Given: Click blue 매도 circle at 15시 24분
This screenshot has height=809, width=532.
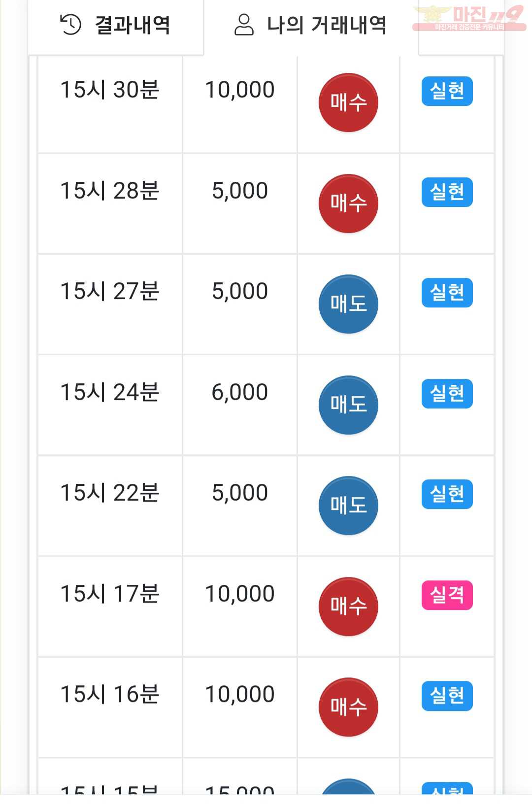Looking at the screenshot, I should (x=348, y=405).
